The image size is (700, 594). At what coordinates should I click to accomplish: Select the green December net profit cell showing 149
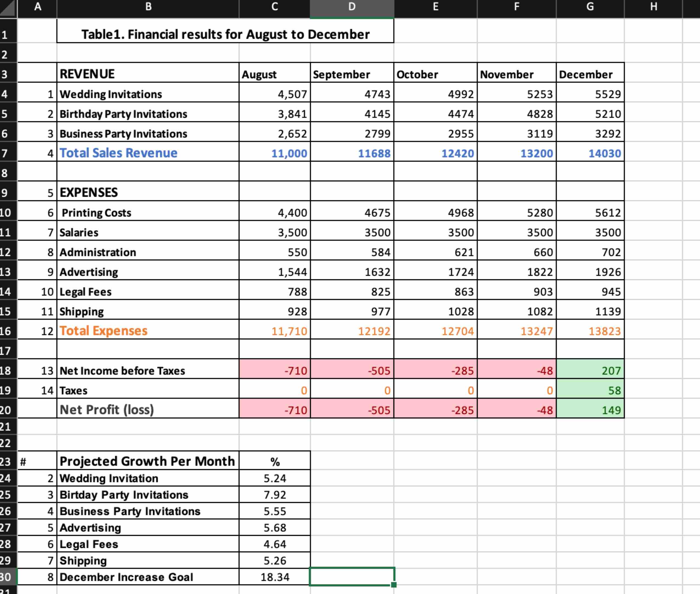pos(590,410)
